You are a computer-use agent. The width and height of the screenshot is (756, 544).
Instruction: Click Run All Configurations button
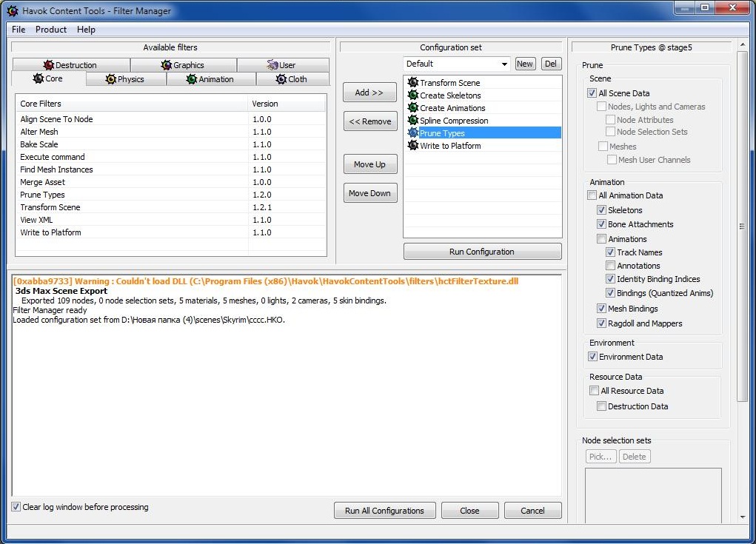click(384, 510)
